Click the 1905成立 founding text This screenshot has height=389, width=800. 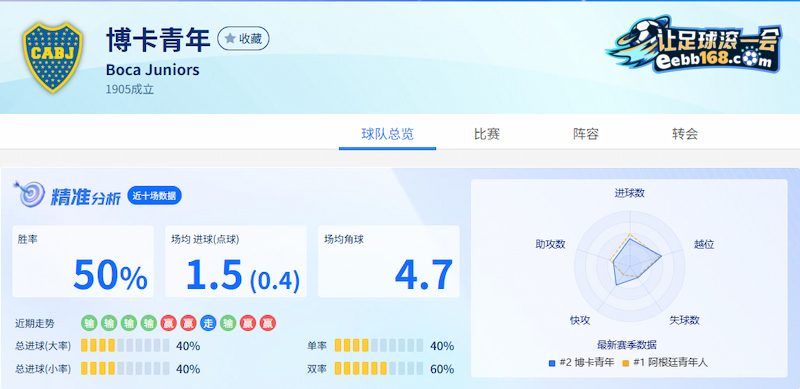click(130, 89)
